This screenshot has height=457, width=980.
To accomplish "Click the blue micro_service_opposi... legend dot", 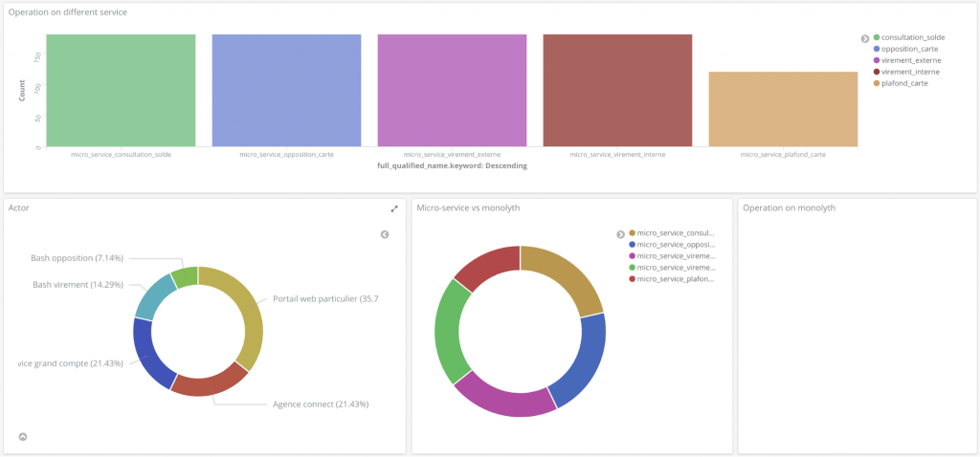I will [x=632, y=245].
